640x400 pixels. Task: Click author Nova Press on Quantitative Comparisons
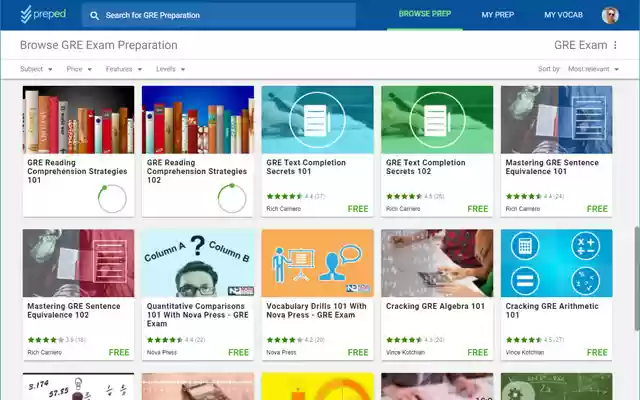162,353
